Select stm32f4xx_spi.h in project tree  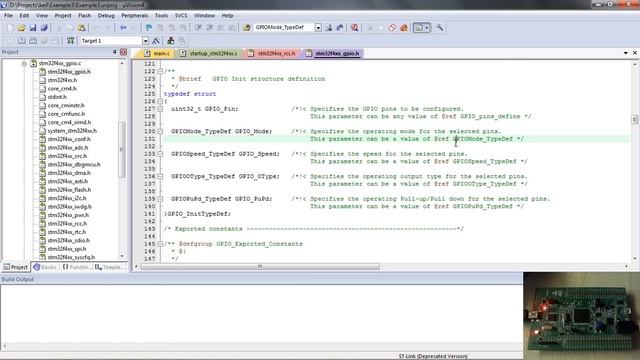click(x=67, y=249)
